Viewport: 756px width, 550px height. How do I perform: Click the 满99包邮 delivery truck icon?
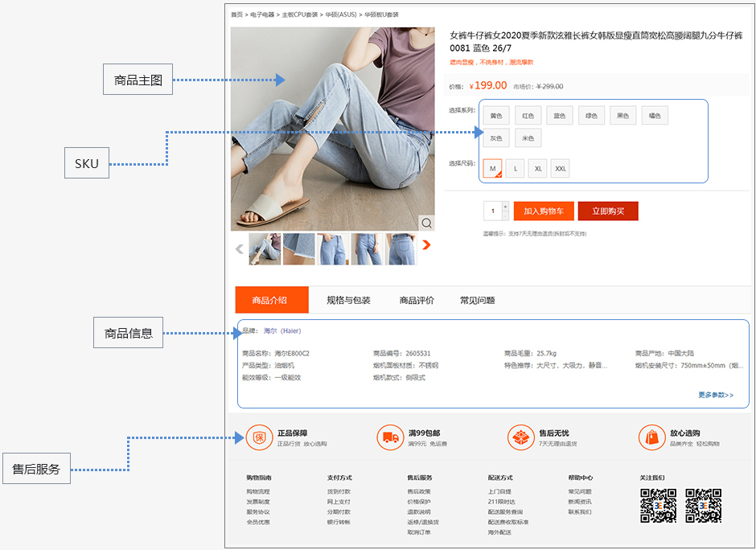coord(390,437)
